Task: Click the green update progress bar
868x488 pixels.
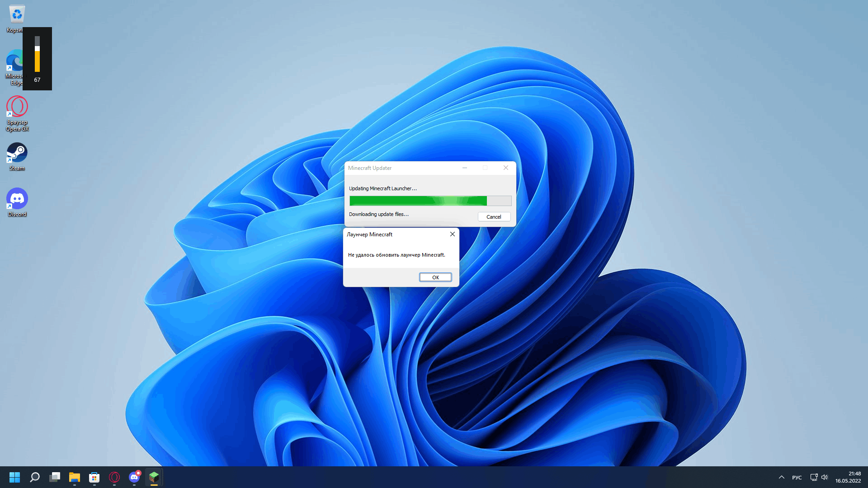Action: coord(430,201)
